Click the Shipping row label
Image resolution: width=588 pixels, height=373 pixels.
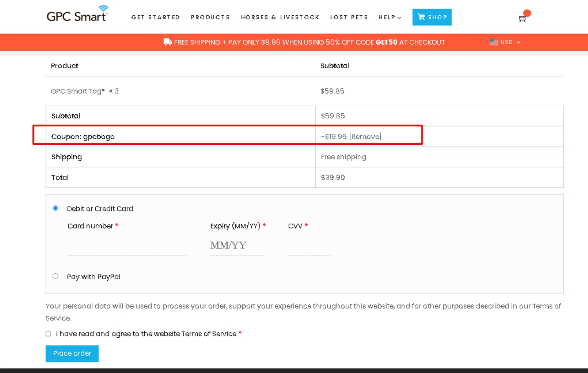[x=67, y=157]
